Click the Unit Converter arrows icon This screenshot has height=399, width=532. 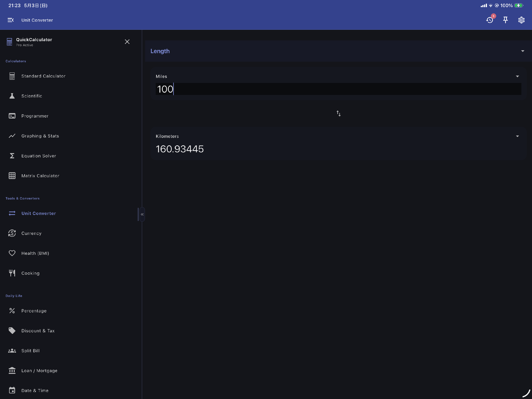tap(12, 213)
